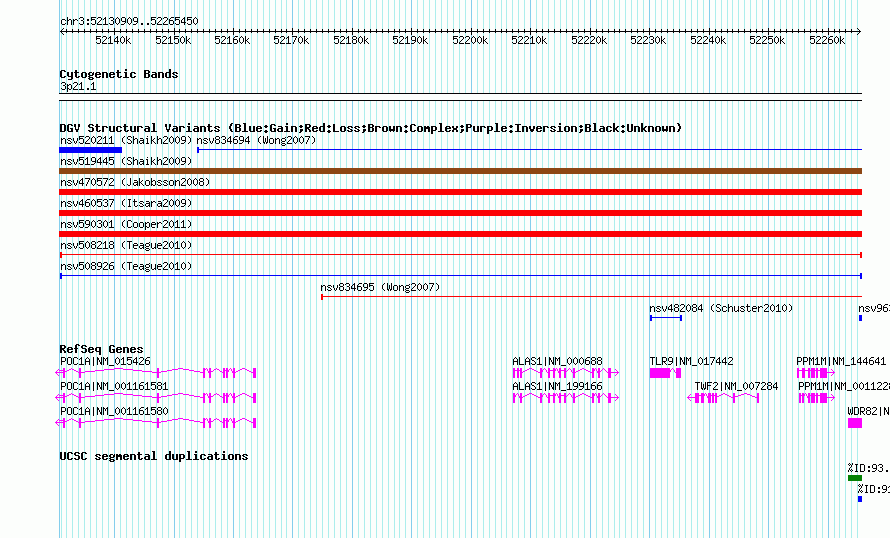Click the nsv520211 thick blue gain bar
890x538 pixels.
point(90,150)
